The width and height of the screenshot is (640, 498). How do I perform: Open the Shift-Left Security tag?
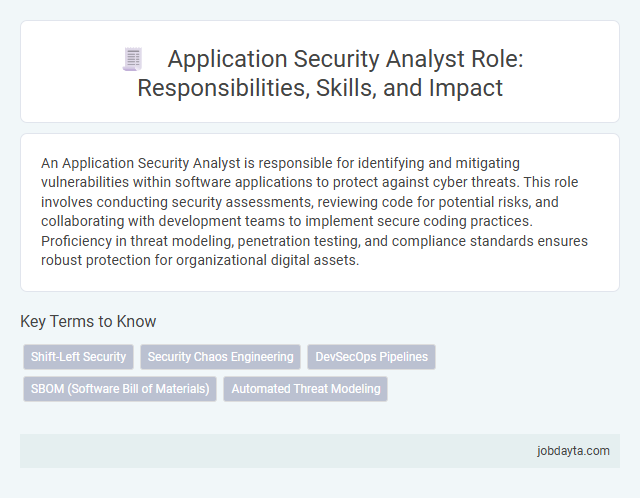(x=78, y=357)
